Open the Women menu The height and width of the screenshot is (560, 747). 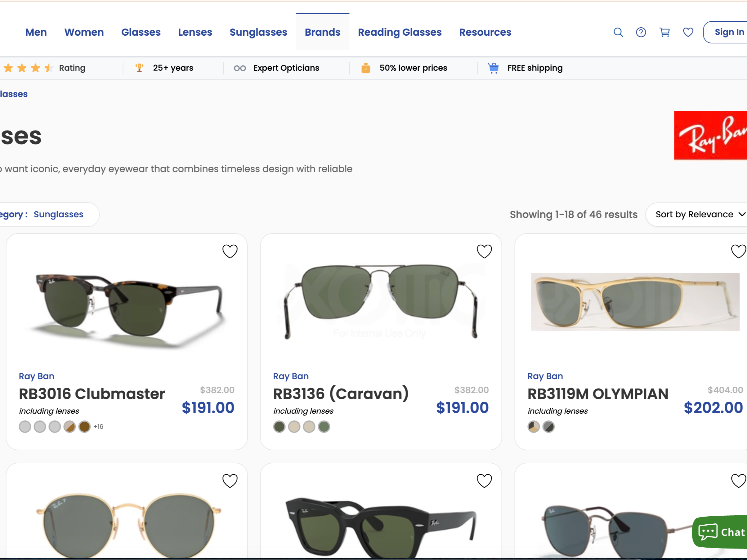point(84,32)
